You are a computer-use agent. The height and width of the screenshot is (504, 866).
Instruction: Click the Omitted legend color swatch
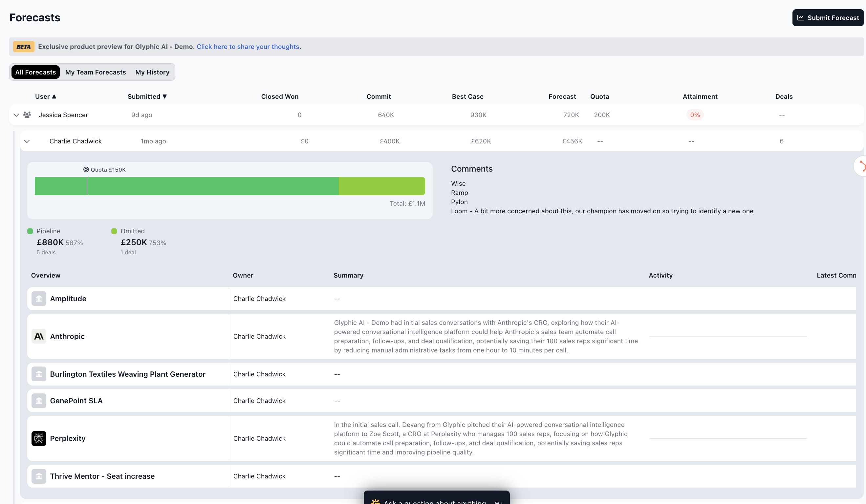coord(114,231)
